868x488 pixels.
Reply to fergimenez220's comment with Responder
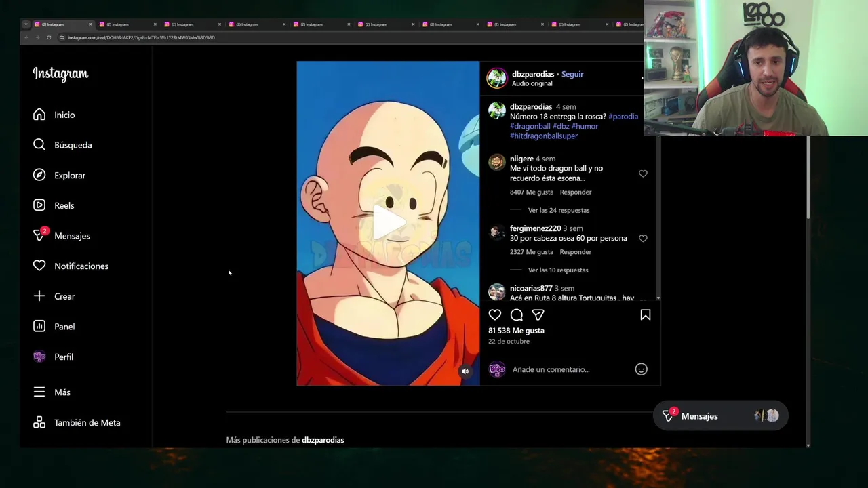[576, 252]
